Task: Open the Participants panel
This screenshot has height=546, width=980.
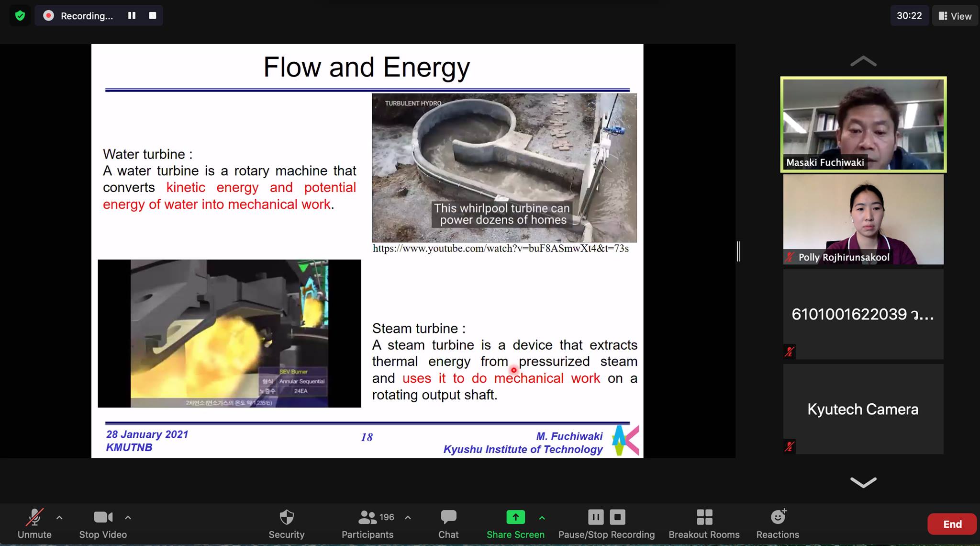Action: (367, 524)
